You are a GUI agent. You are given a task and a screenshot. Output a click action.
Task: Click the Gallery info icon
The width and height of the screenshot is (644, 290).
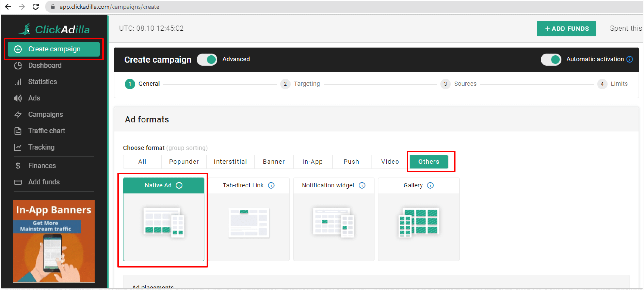[430, 185]
